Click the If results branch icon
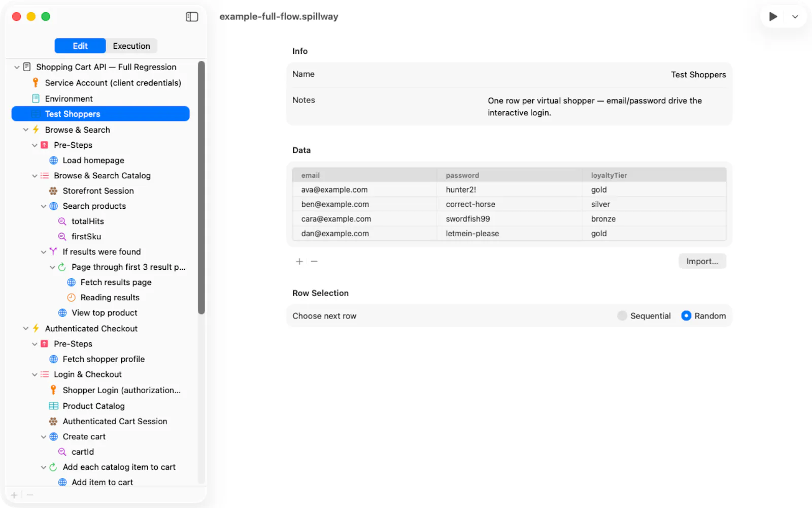 coord(53,251)
